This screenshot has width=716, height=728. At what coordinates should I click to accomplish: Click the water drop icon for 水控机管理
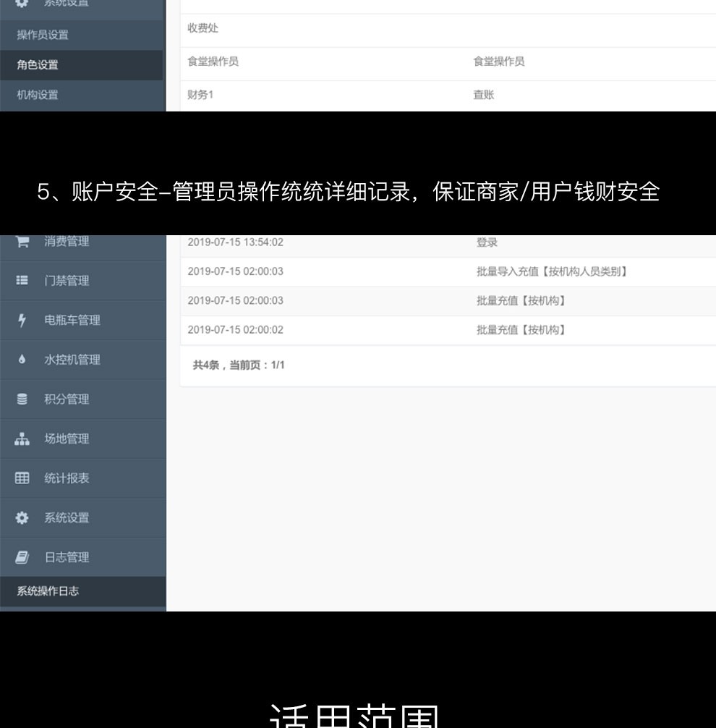(x=22, y=360)
